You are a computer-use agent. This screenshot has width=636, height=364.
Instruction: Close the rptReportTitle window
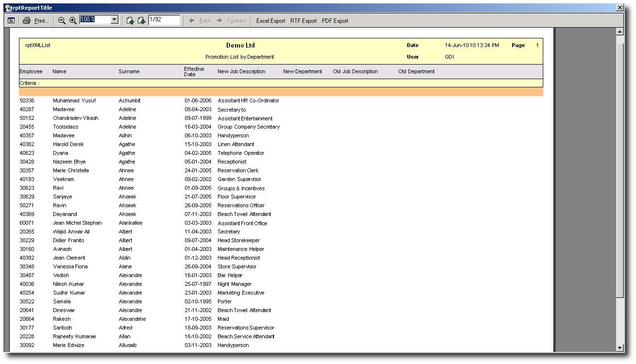(619, 8)
